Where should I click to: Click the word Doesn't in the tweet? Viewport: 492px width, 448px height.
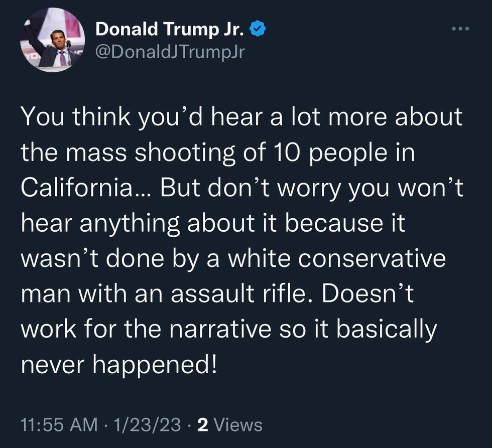[367, 294]
